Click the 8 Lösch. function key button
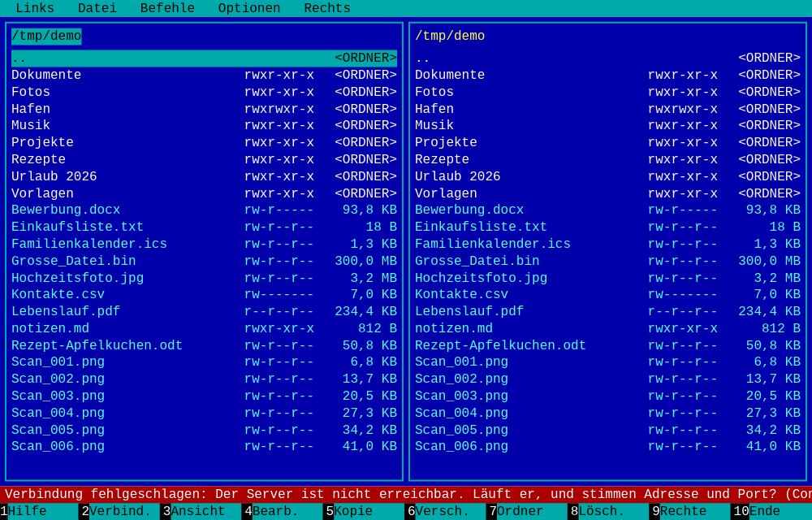This screenshot has height=520, width=812. click(609, 511)
